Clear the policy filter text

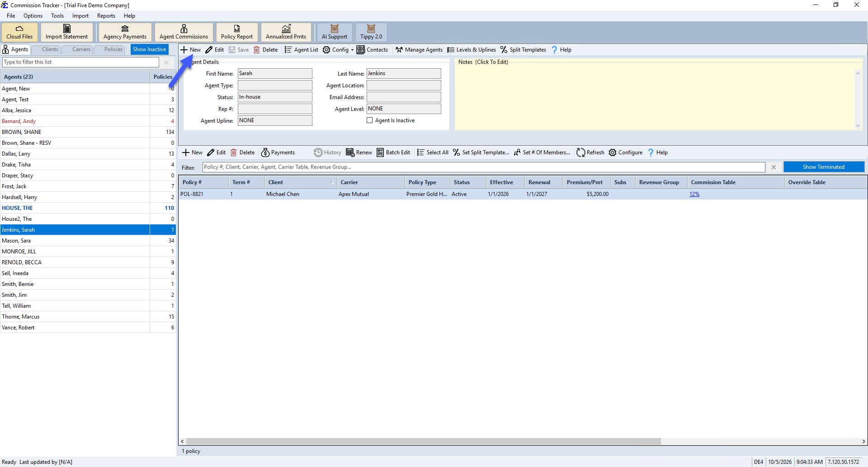click(774, 167)
